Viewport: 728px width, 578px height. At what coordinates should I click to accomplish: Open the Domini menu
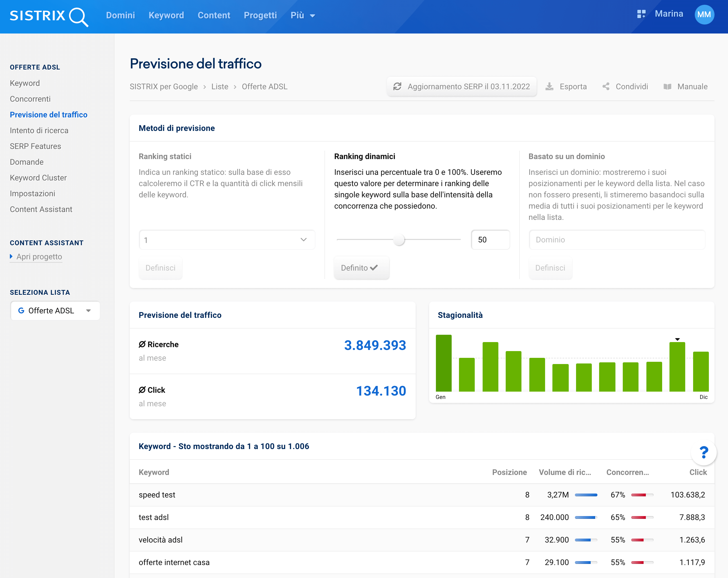point(120,15)
